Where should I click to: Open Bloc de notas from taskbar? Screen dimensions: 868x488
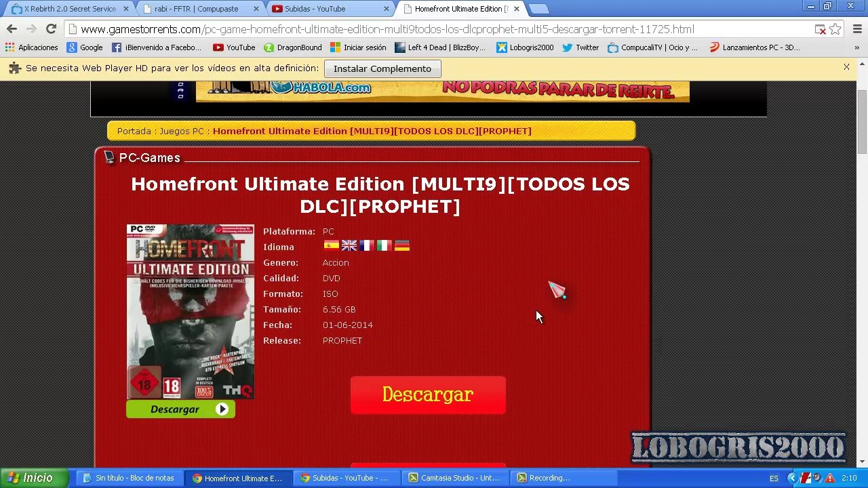point(128,478)
